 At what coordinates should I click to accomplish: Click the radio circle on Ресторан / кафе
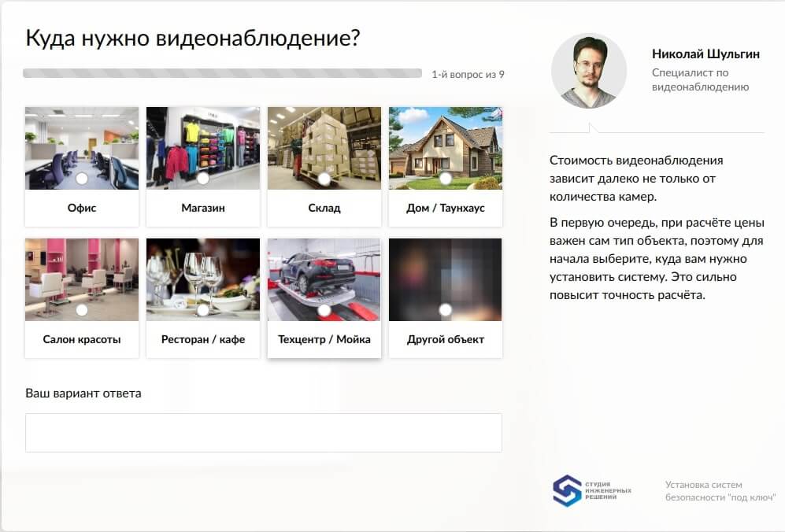[202, 310]
